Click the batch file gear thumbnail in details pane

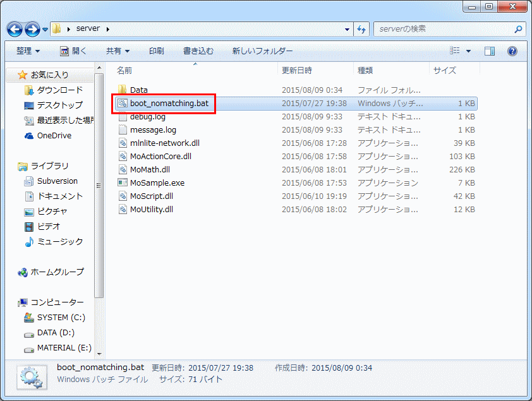(32, 377)
